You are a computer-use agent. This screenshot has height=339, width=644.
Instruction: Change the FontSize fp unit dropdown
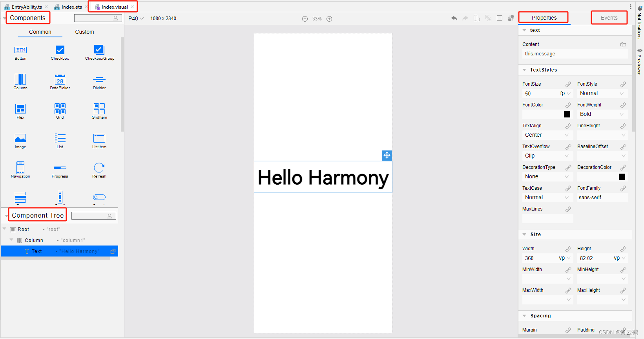[565, 93]
